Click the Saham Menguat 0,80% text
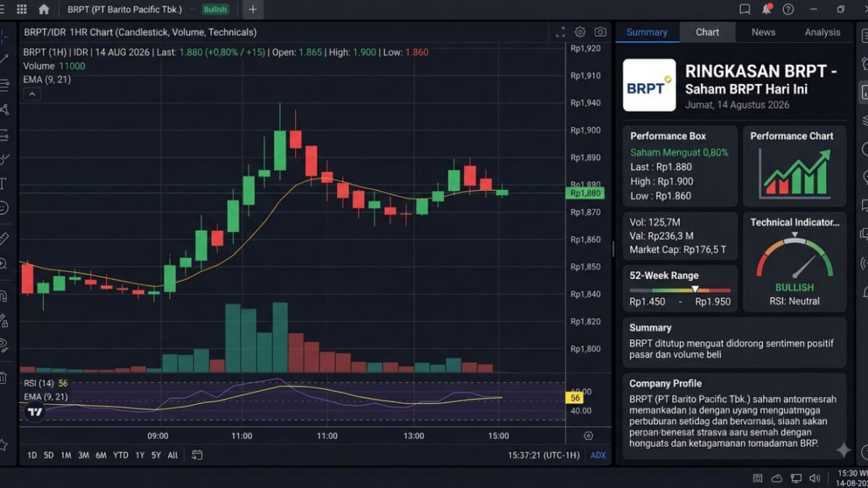The width and height of the screenshot is (868, 488). pyautogui.click(x=679, y=153)
